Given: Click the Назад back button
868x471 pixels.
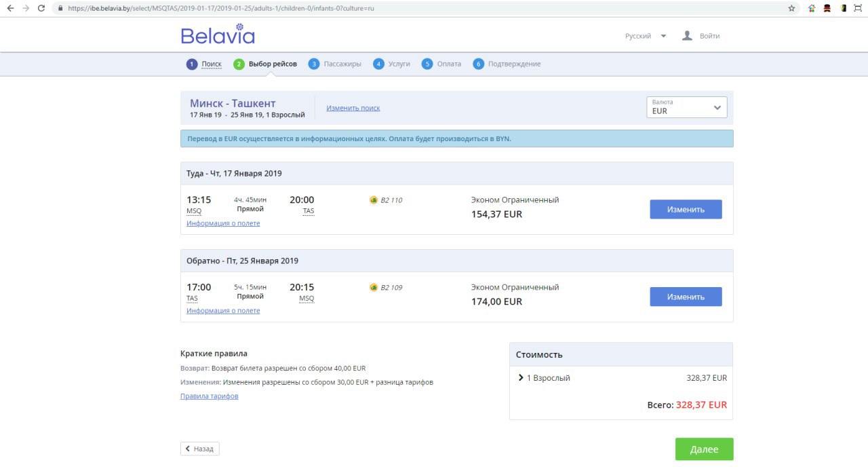Looking at the screenshot, I should tap(199, 449).
